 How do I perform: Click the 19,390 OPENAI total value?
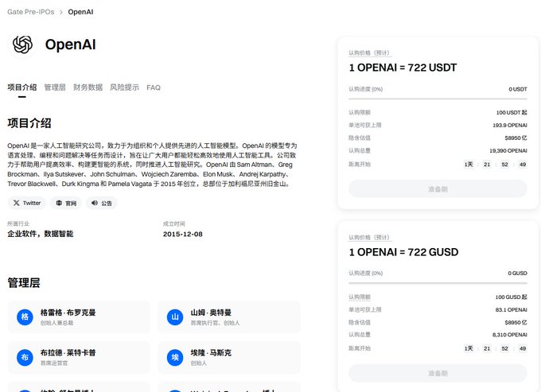[508, 150]
